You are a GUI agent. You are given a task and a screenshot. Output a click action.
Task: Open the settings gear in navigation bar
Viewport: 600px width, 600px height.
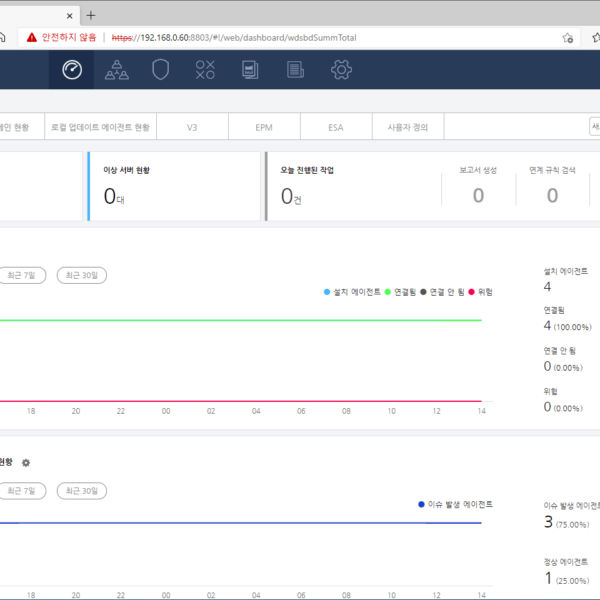[341, 70]
